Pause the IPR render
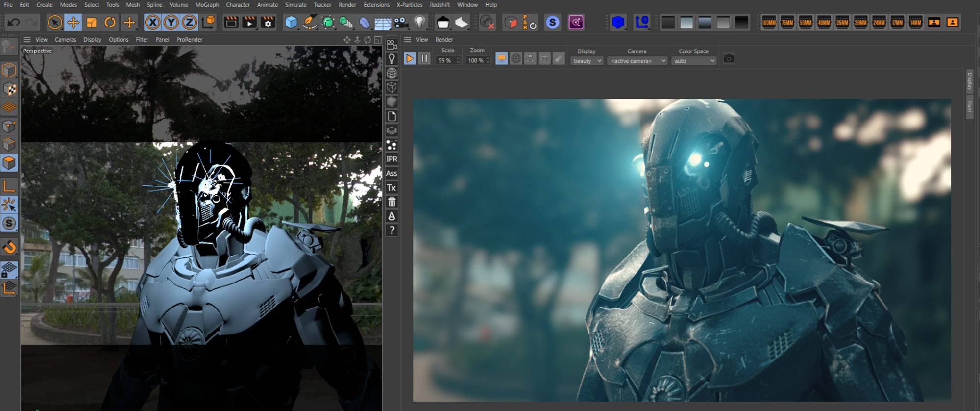 424,59
